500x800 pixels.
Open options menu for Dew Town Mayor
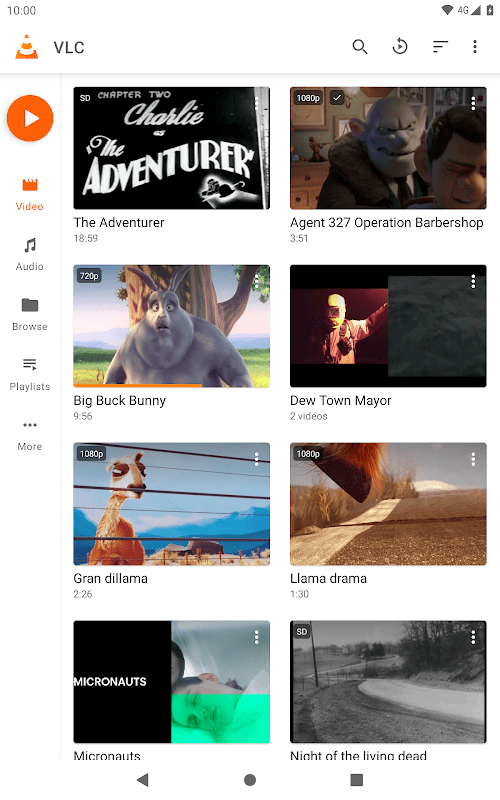point(473,281)
